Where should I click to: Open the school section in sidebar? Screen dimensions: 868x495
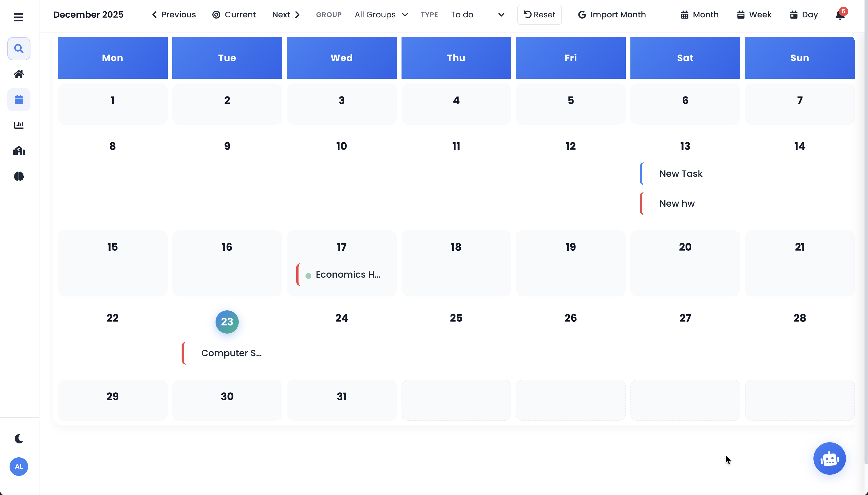19,151
